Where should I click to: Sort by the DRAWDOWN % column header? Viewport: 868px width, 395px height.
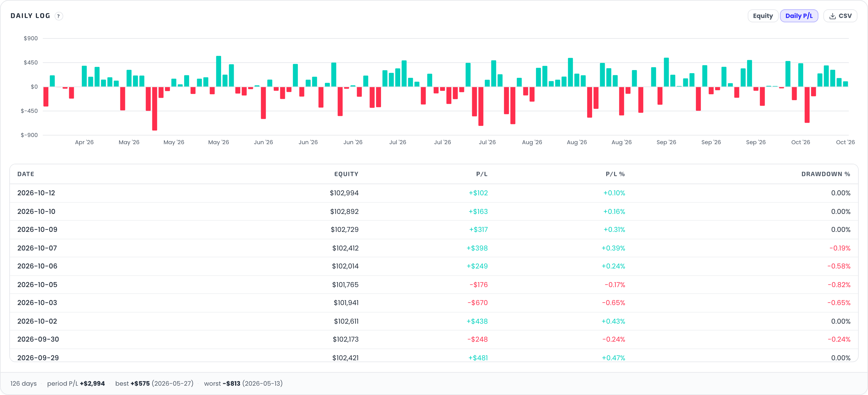[826, 174]
